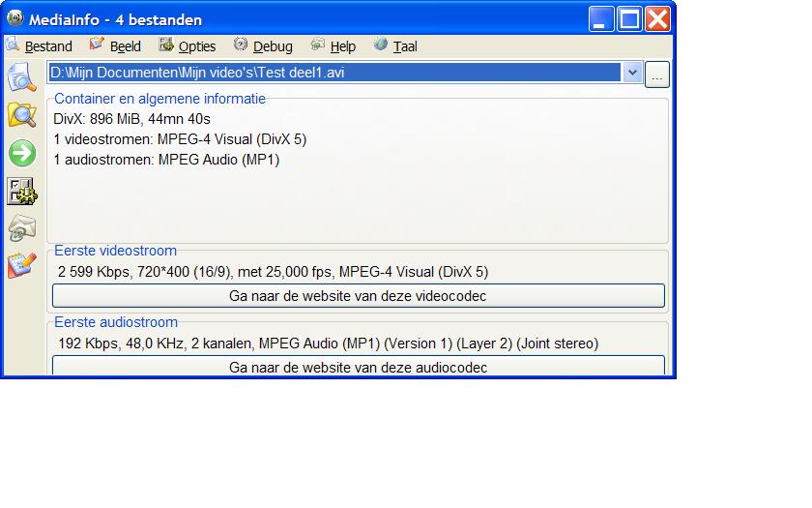Image resolution: width=812 pixels, height=508 pixels.
Task: Click the browse '...' button
Action: click(x=657, y=75)
